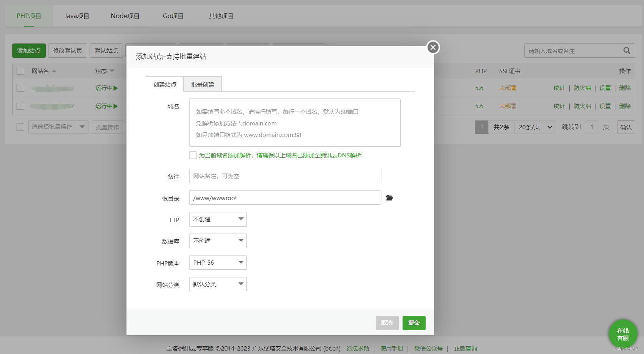Sort by 网站名 arrow icon

pos(54,71)
